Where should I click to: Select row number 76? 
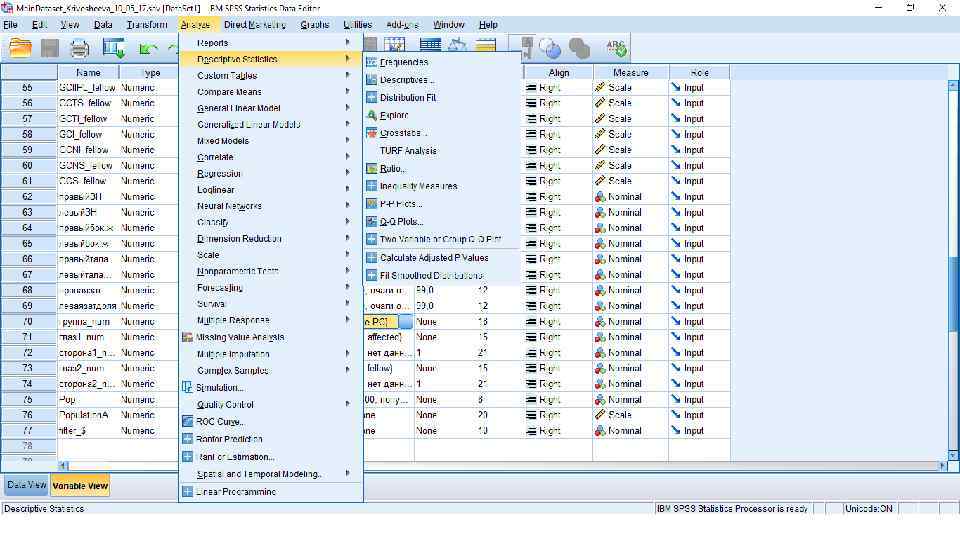coord(28,415)
